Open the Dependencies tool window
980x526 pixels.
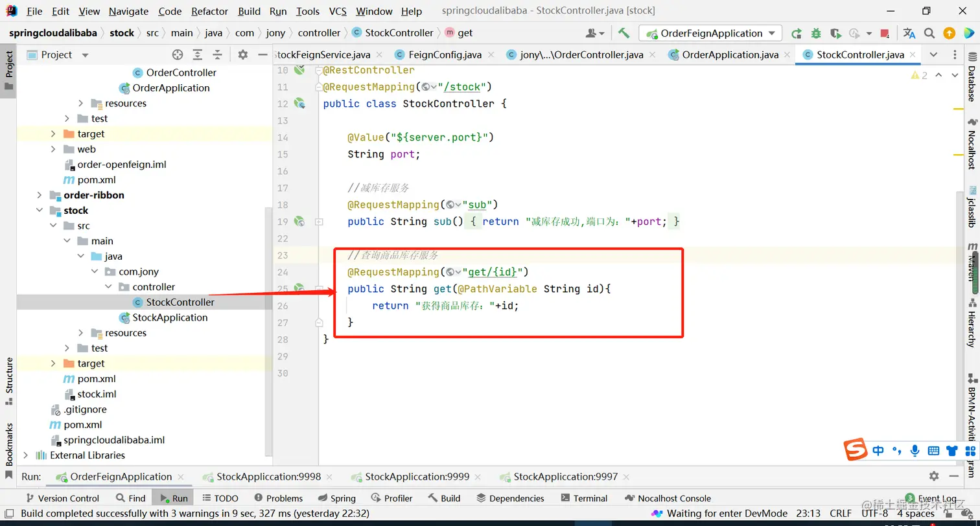[x=510, y=498]
